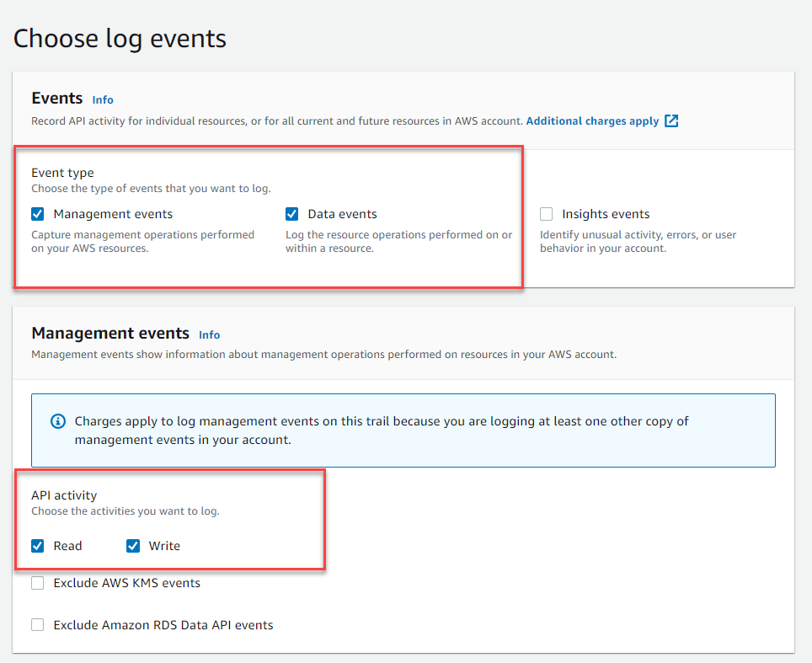
Task: Click the Event type label
Action: pos(62,173)
